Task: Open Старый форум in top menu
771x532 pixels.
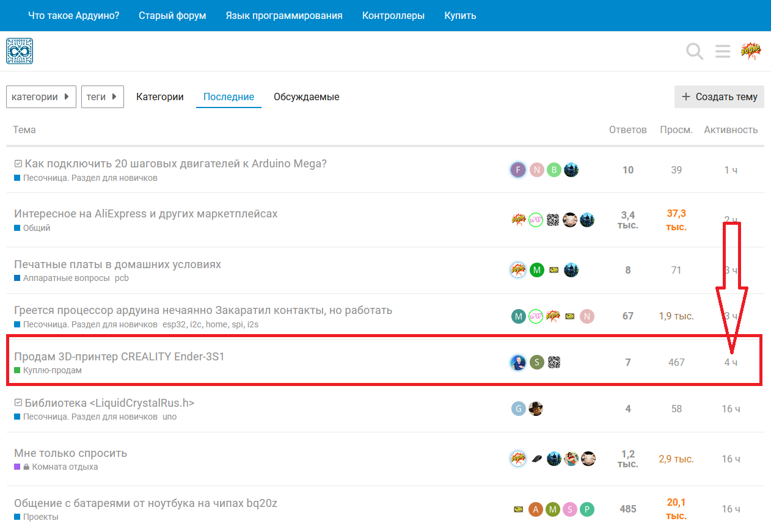Action: pyautogui.click(x=172, y=16)
